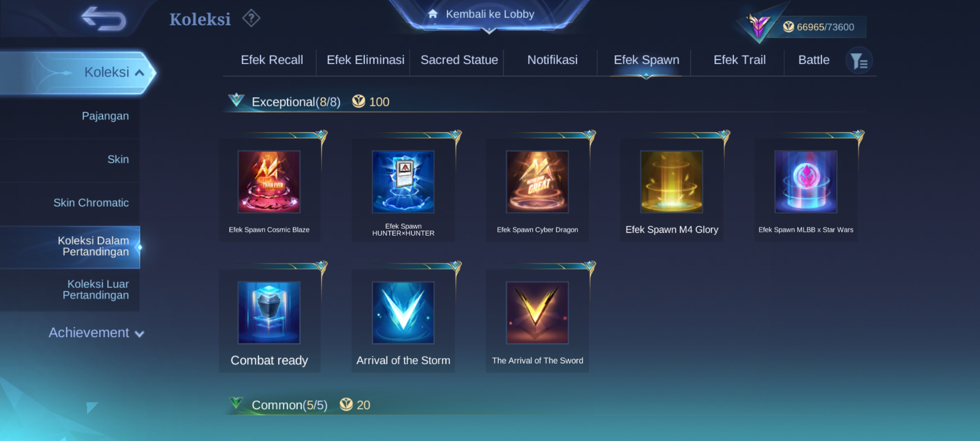Select the Efek Spawn HUNTER×HUNTER item
The width and height of the screenshot is (980, 441).
(403, 190)
